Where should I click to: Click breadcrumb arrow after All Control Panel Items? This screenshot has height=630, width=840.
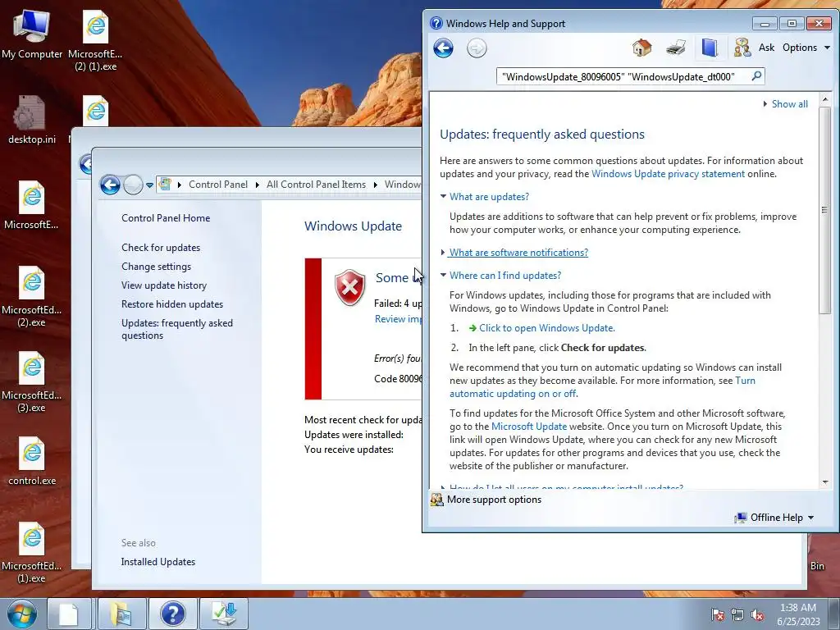coord(375,185)
